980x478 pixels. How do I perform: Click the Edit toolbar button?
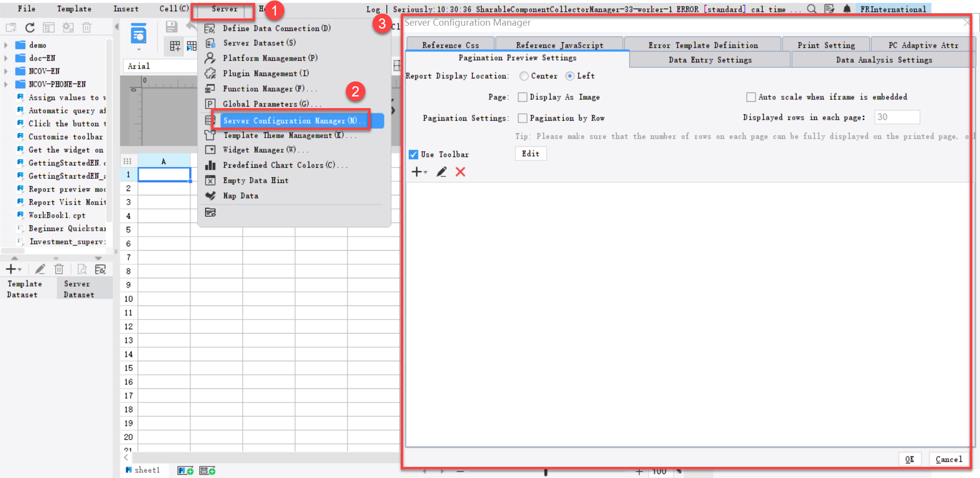(531, 154)
